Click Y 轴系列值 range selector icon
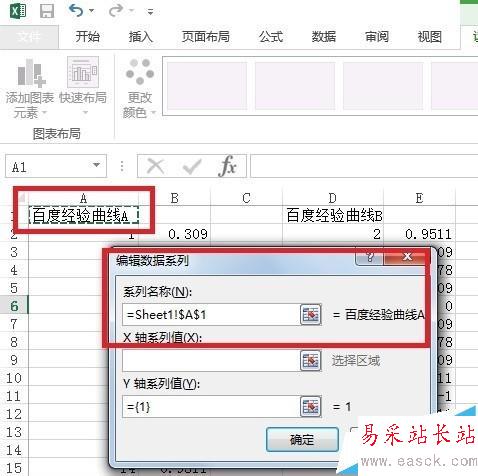478x476 pixels. pos(311,406)
